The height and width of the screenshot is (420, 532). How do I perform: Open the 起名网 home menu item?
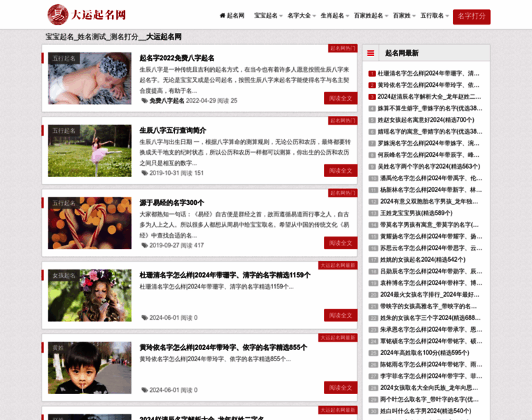[x=232, y=15]
